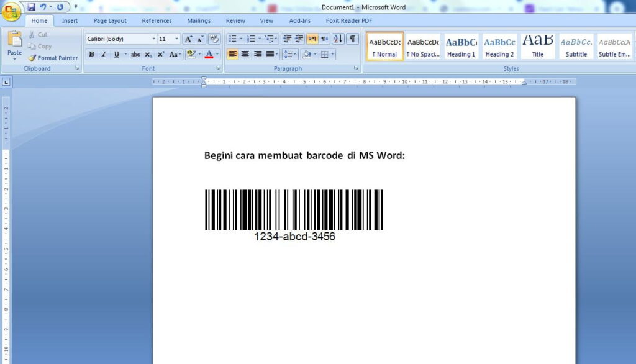This screenshot has height=364, width=636.
Task: Apply paragraph shading color
Action: tap(307, 54)
